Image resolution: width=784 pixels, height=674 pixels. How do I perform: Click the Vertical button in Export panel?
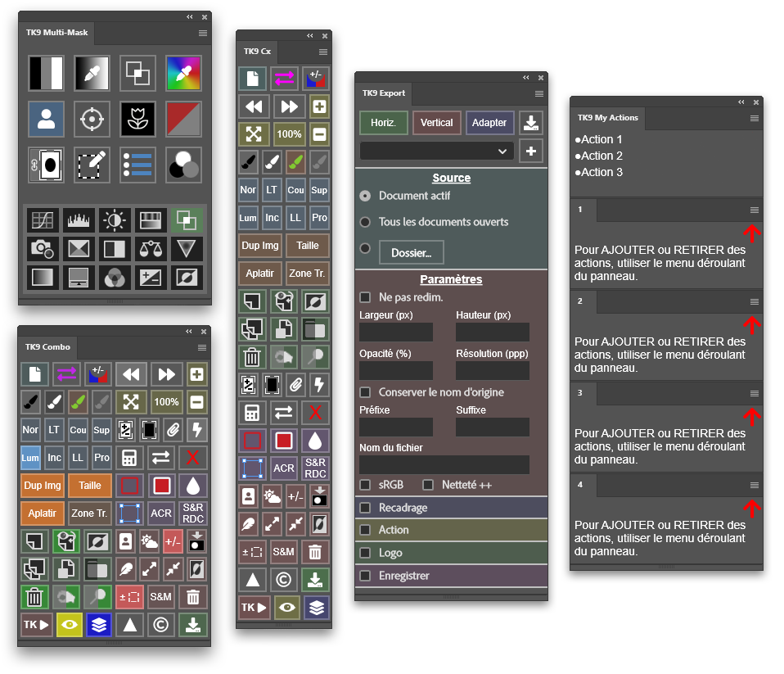tap(436, 123)
